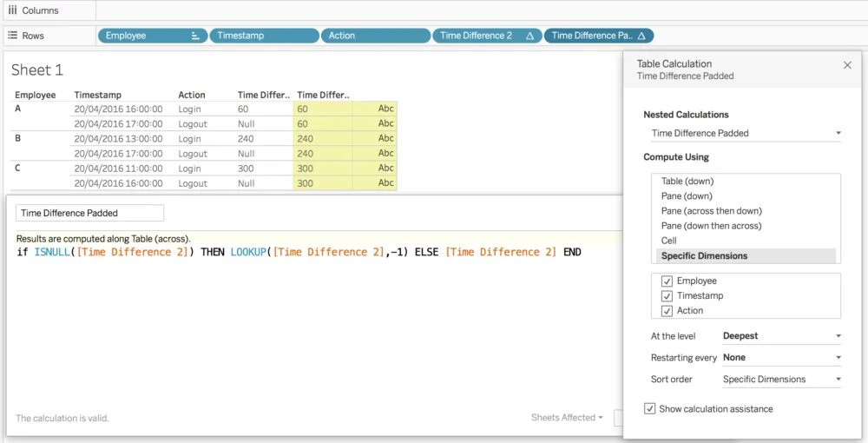Click the Columns shelf icon
868x443 pixels.
point(12,10)
